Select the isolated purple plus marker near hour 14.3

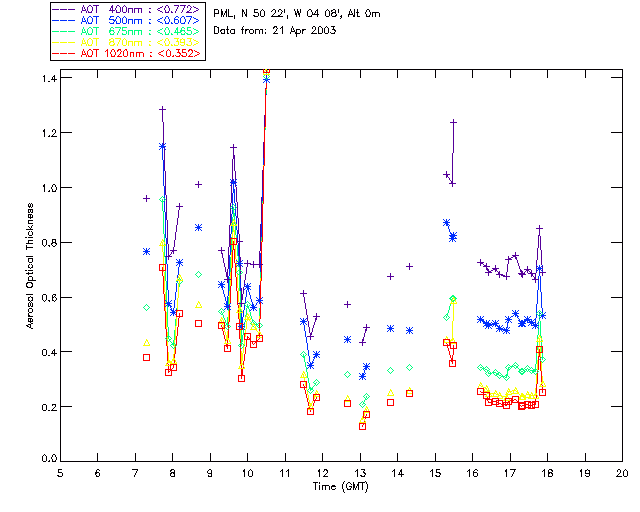tap(409, 267)
